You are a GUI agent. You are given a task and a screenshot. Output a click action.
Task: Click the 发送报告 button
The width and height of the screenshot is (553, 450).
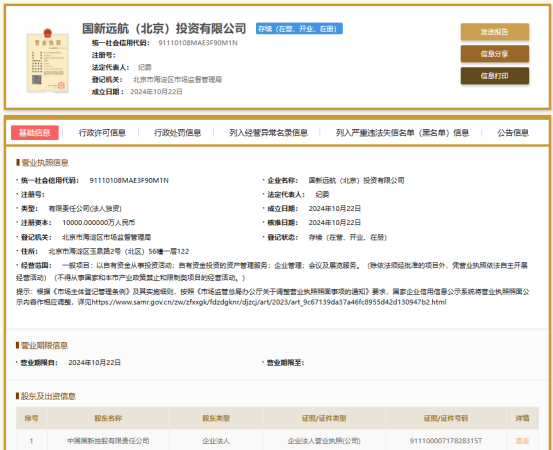pyautogui.click(x=494, y=32)
